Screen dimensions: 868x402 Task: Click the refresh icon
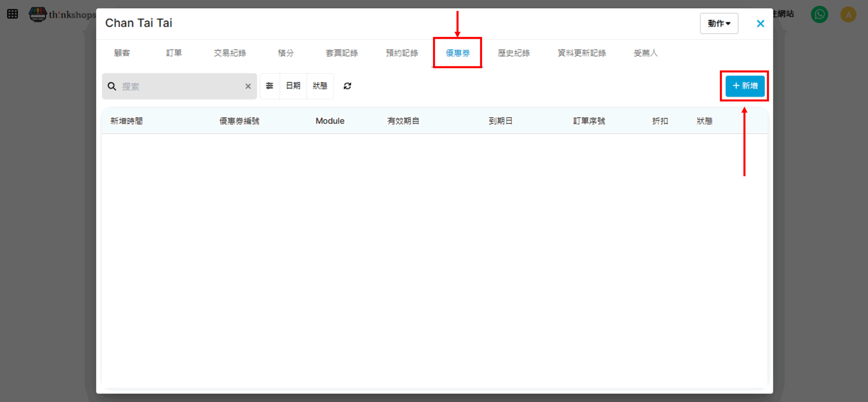tap(347, 86)
